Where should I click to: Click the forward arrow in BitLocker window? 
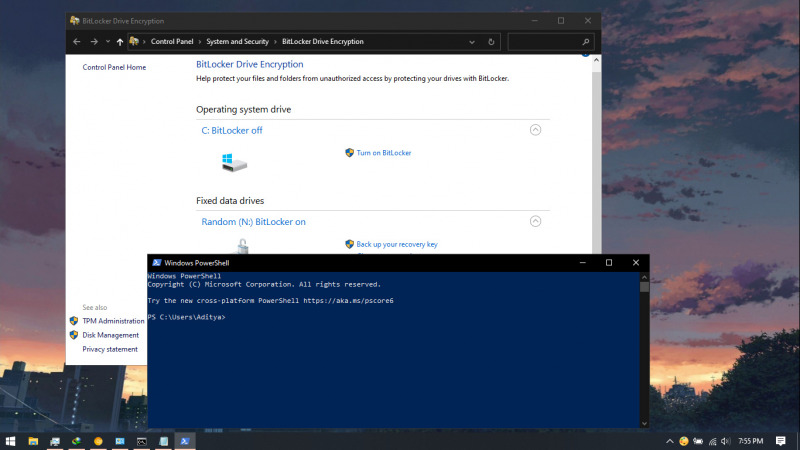94,42
